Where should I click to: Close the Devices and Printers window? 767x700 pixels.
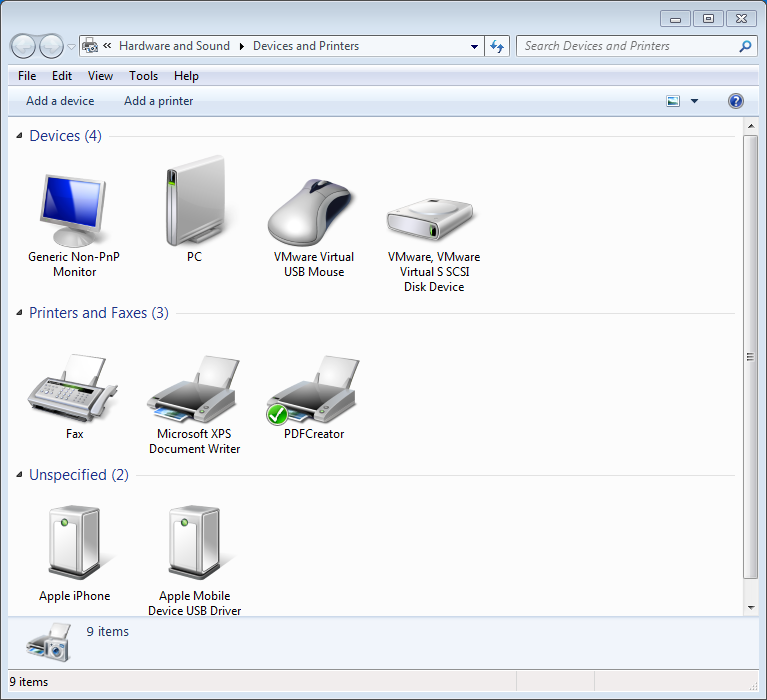[741, 19]
